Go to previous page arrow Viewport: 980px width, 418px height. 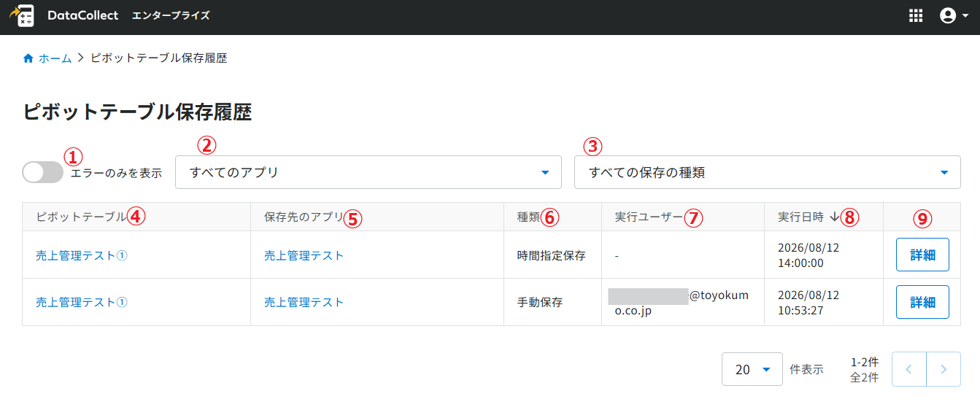[x=909, y=369]
